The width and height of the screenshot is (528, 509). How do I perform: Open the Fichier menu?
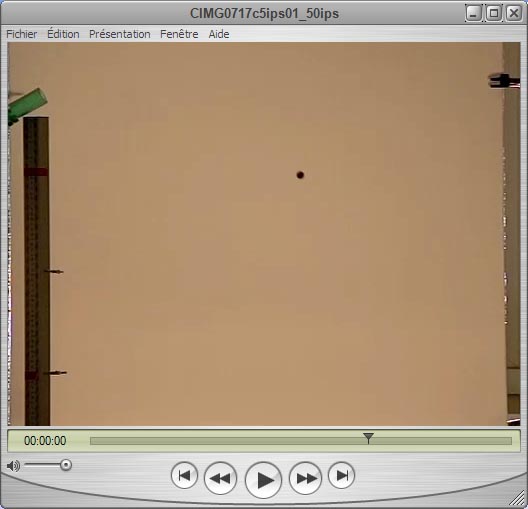click(22, 34)
